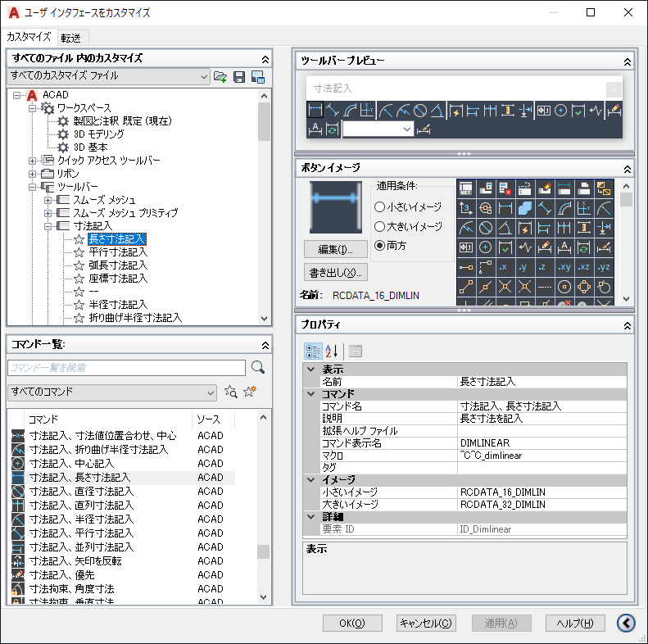The image size is (648, 644).
Task: Click the continue dimension icon in toolbar preview
Action: pos(490,111)
